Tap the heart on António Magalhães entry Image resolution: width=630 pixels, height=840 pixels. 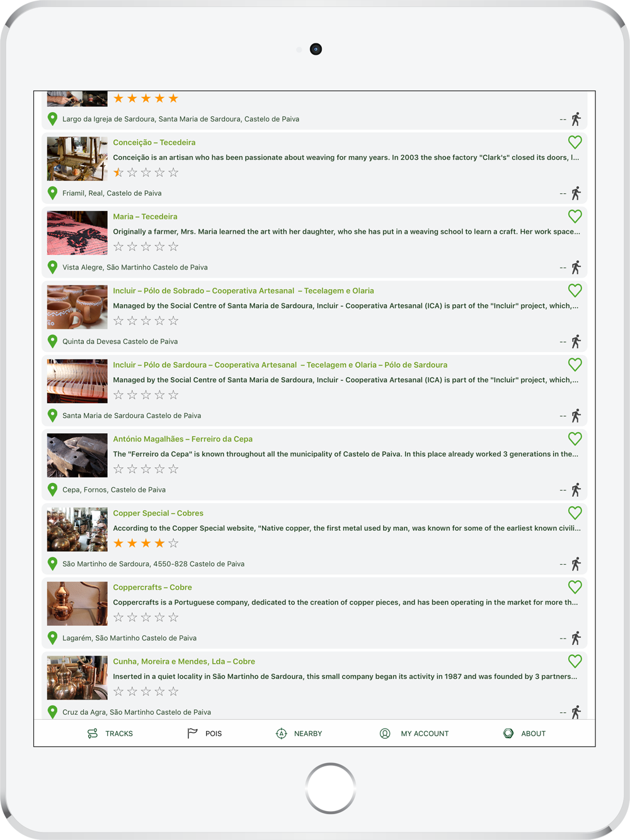tap(575, 439)
